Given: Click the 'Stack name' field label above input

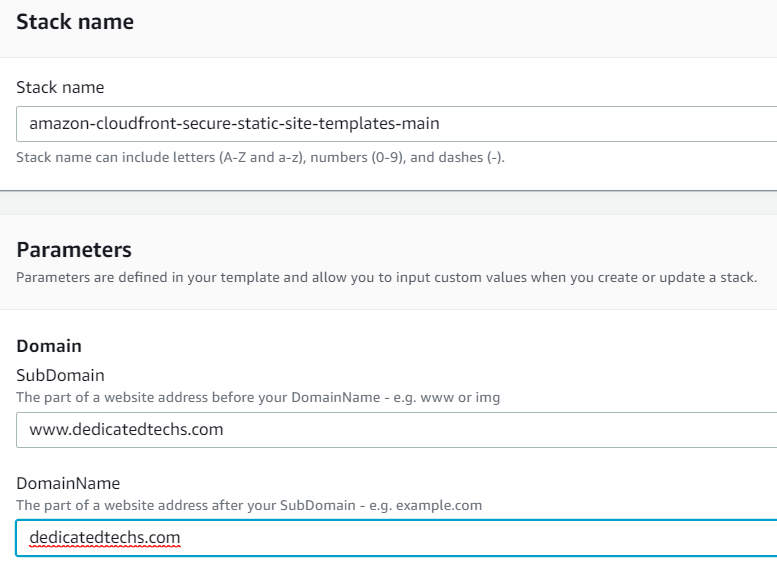Looking at the screenshot, I should 60,87.
